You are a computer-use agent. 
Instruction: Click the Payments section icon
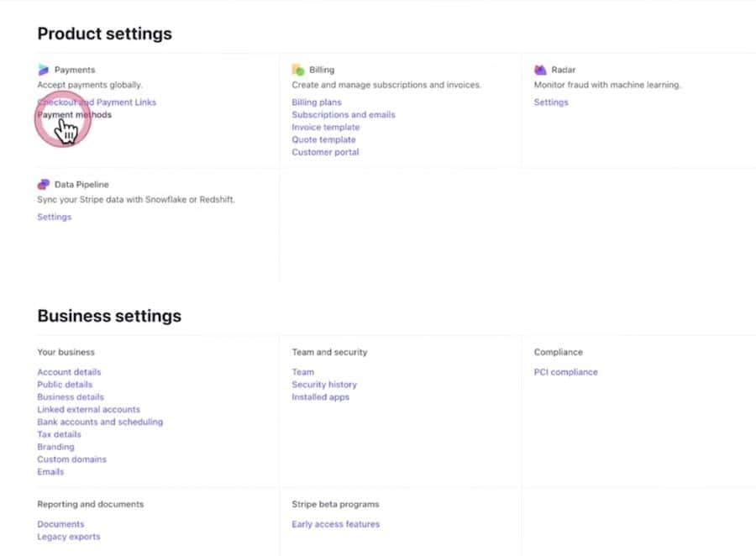pos(44,70)
